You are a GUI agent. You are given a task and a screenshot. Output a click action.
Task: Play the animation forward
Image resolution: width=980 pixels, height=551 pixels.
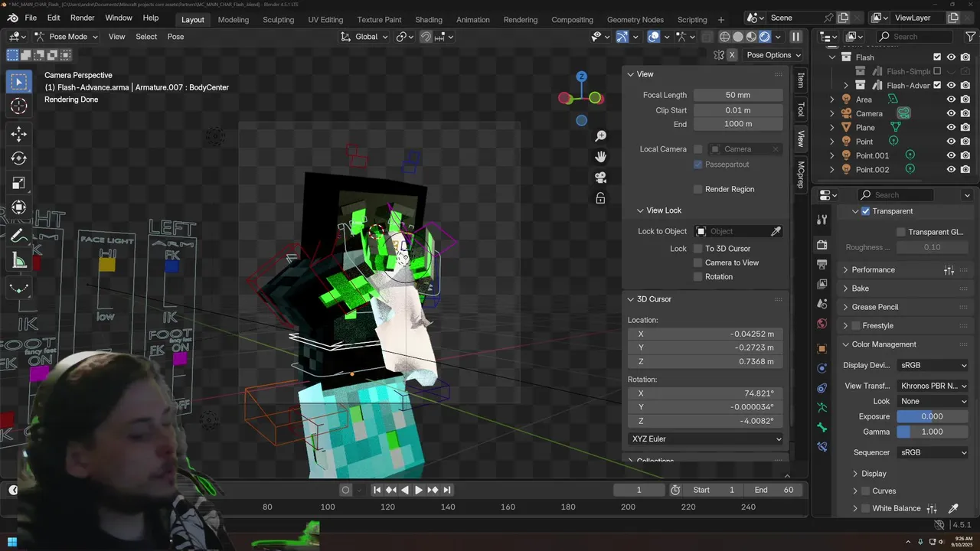419,490
